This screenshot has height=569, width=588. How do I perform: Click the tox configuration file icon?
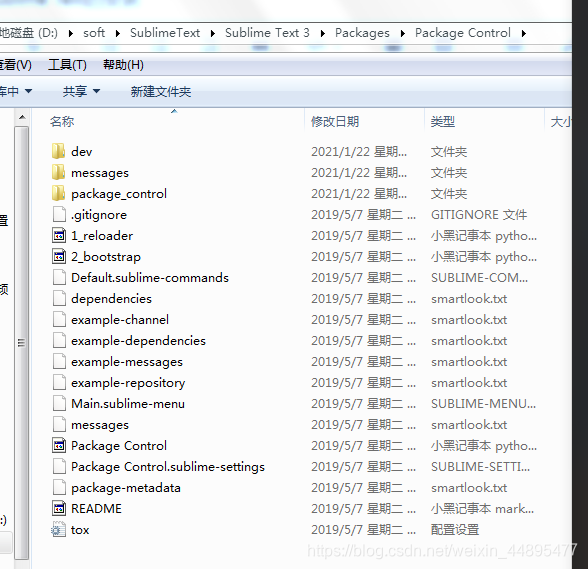(x=58, y=530)
